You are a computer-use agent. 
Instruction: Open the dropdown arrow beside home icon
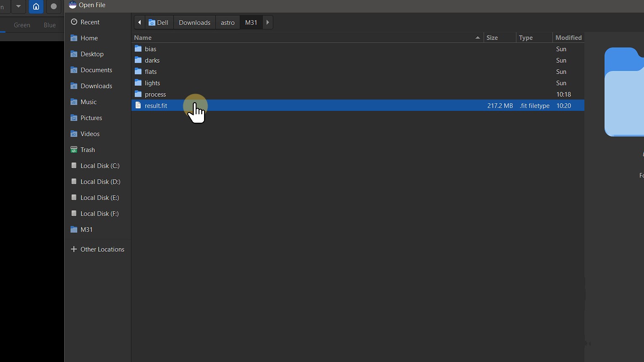pos(18,7)
